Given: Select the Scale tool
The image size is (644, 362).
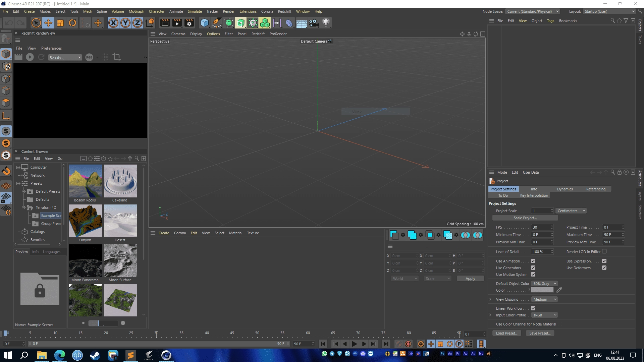Looking at the screenshot, I should tap(60, 23).
